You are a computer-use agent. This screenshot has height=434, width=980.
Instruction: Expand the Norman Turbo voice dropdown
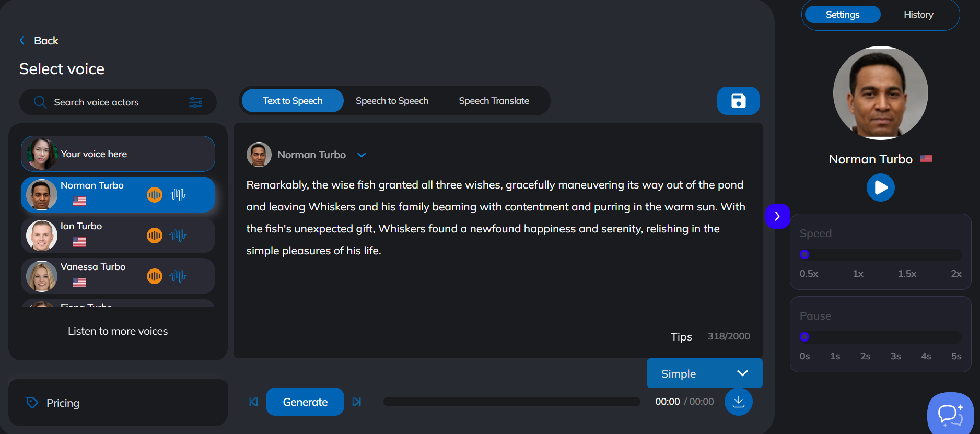tap(361, 155)
